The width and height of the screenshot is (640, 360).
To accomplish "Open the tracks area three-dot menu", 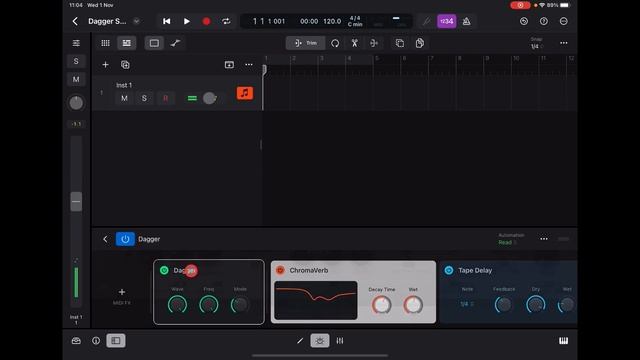I will 564,43.
